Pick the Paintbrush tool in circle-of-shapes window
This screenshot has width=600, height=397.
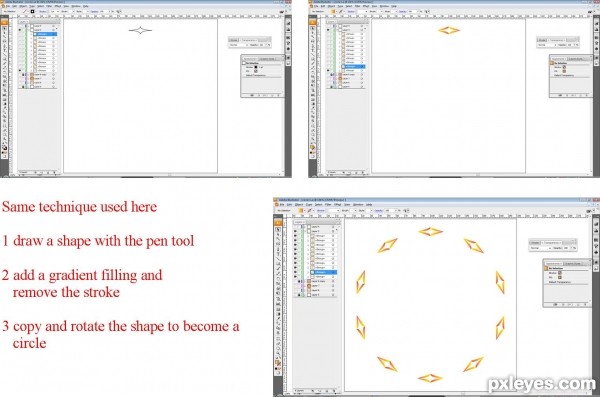(x=278, y=269)
